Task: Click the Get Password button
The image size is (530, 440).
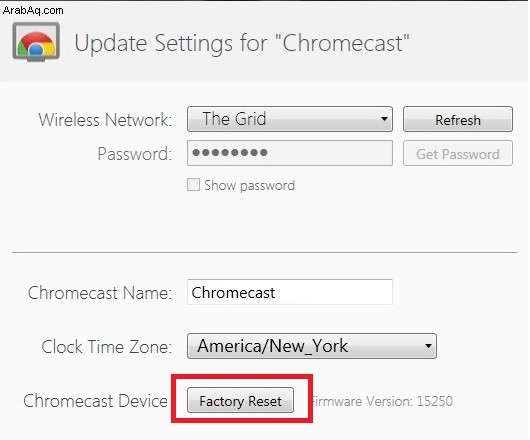Action: point(458,153)
